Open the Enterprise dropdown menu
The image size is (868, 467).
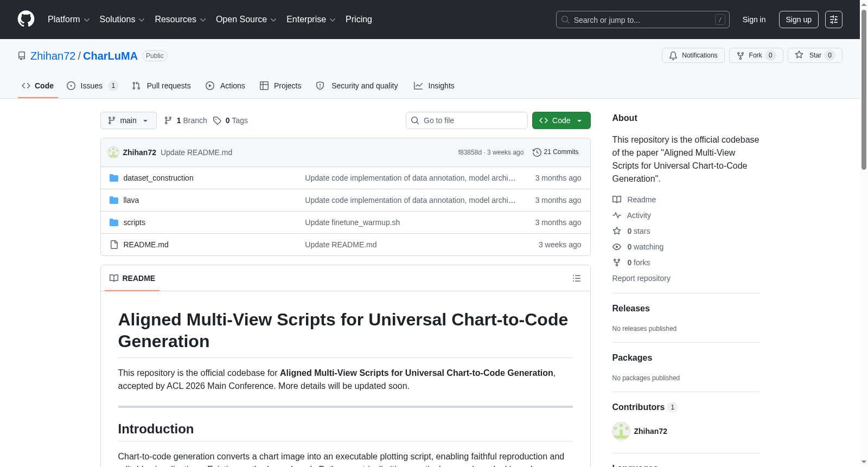pyautogui.click(x=311, y=20)
